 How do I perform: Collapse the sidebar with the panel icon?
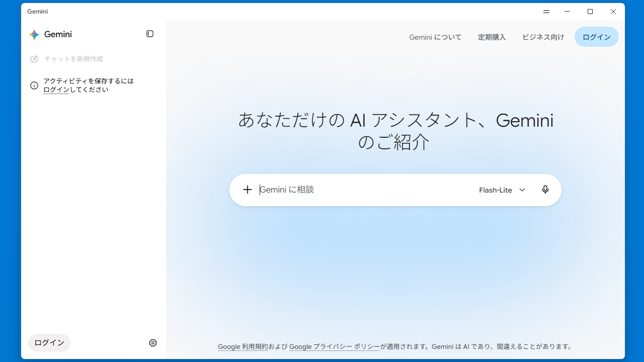[150, 34]
